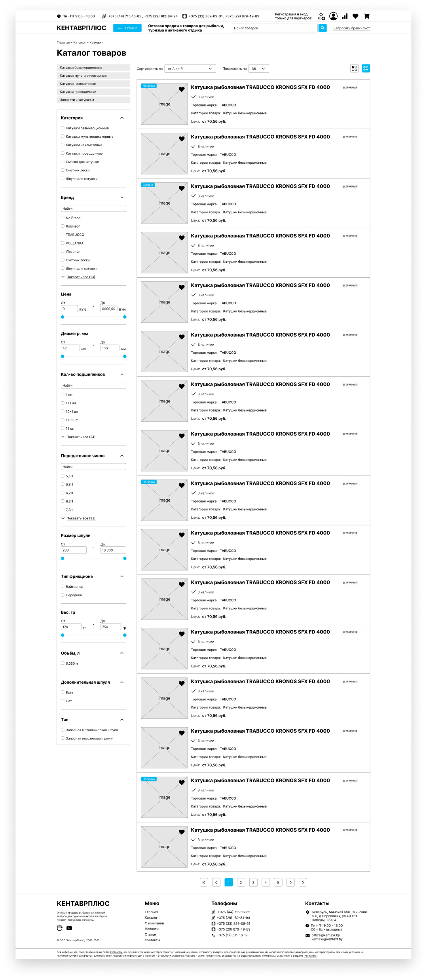Open the YouTube icon in the footer

69,928
